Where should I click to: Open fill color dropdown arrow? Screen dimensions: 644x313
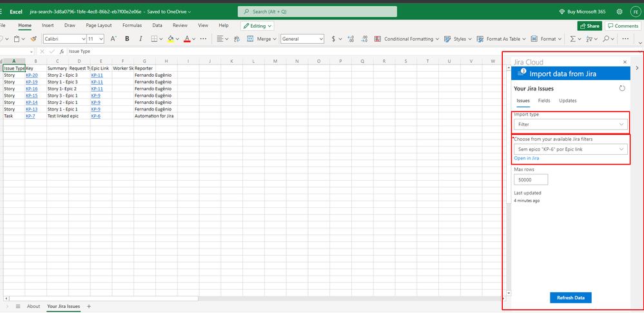coord(177,39)
